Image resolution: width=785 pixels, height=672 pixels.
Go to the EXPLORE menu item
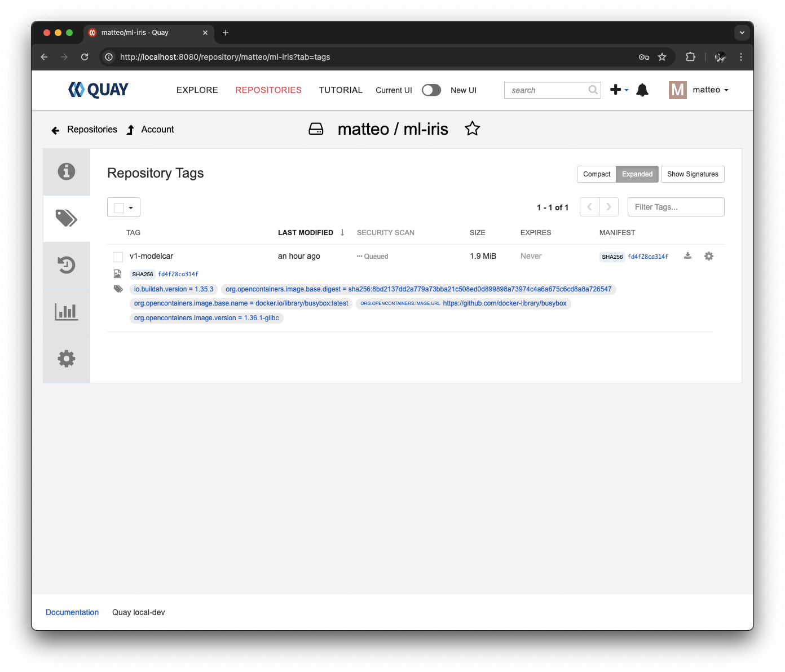197,90
